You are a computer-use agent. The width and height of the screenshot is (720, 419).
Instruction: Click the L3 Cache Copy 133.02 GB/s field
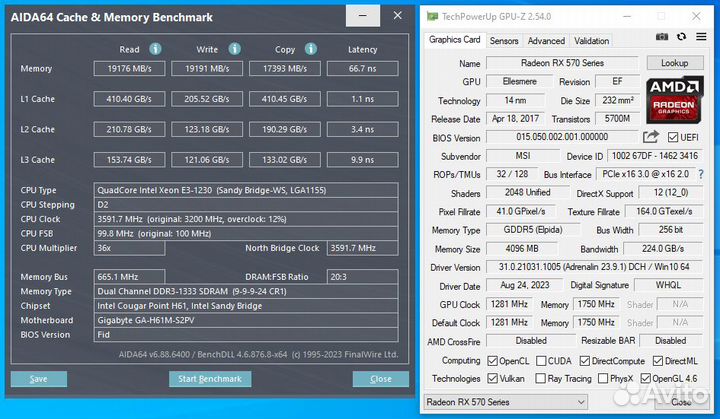[x=285, y=160]
